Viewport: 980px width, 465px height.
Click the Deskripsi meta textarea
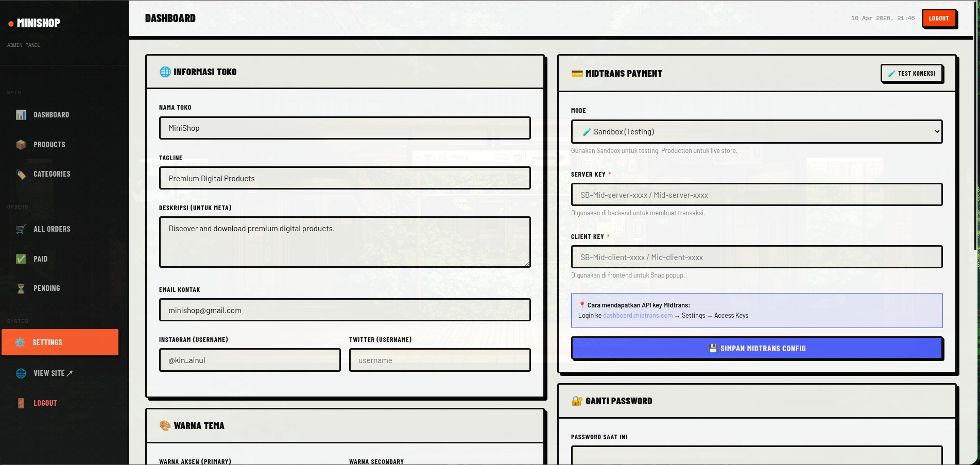pyautogui.click(x=344, y=242)
